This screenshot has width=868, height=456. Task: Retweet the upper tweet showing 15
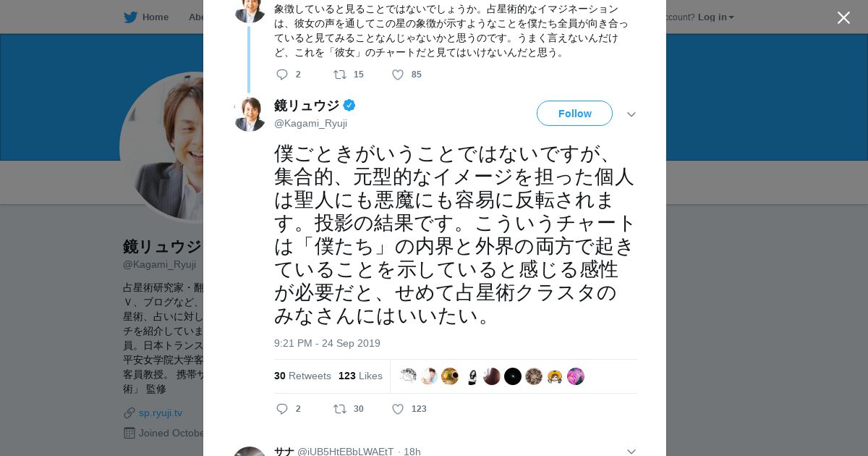click(x=340, y=75)
